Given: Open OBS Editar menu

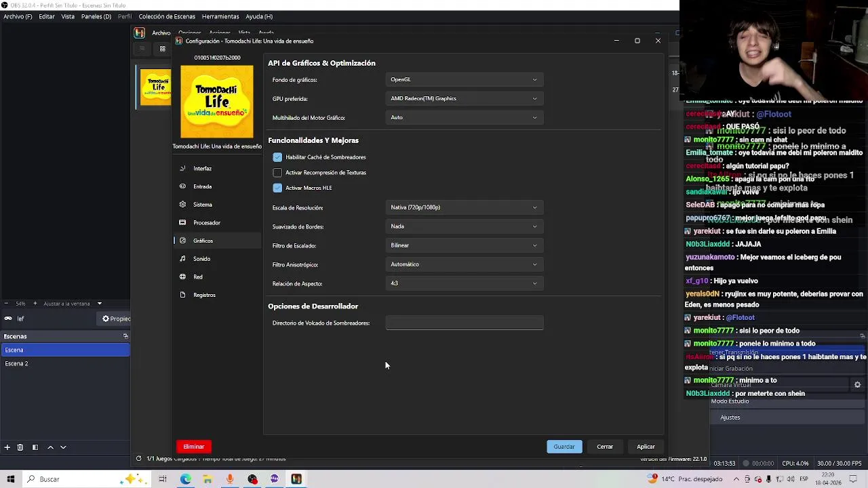Looking at the screenshot, I should tap(47, 16).
